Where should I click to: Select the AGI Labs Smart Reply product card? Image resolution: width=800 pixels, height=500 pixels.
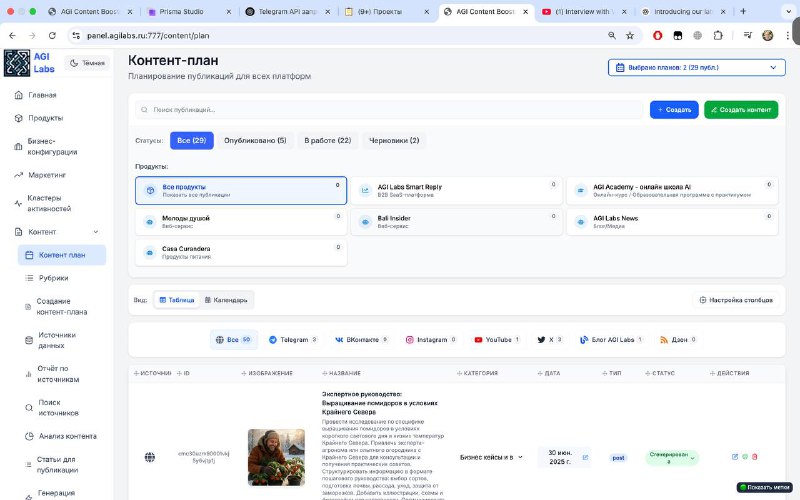click(456, 190)
